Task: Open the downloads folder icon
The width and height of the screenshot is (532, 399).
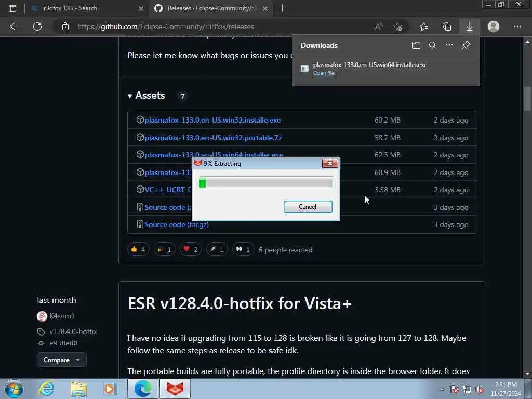Action: tap(416, 45)
